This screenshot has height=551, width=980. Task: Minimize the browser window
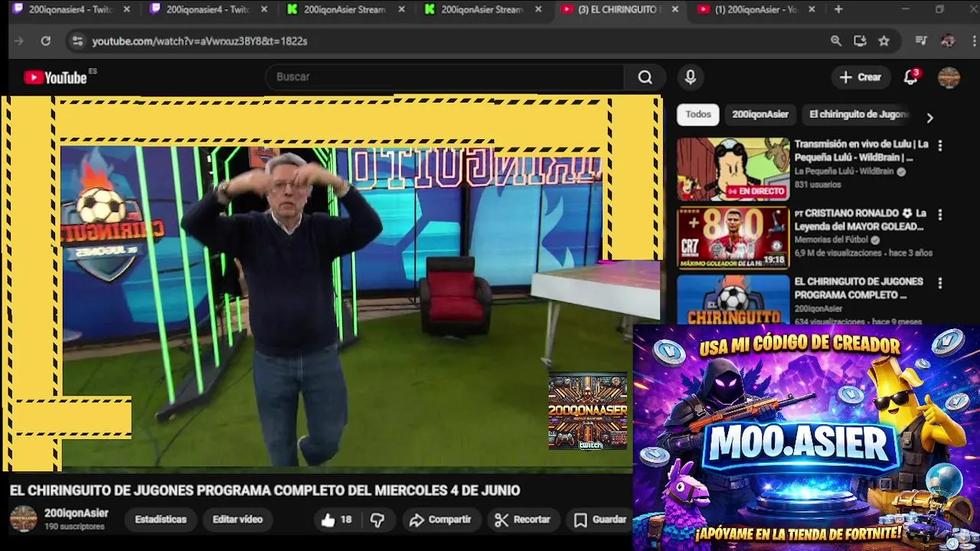click(905, 9)
